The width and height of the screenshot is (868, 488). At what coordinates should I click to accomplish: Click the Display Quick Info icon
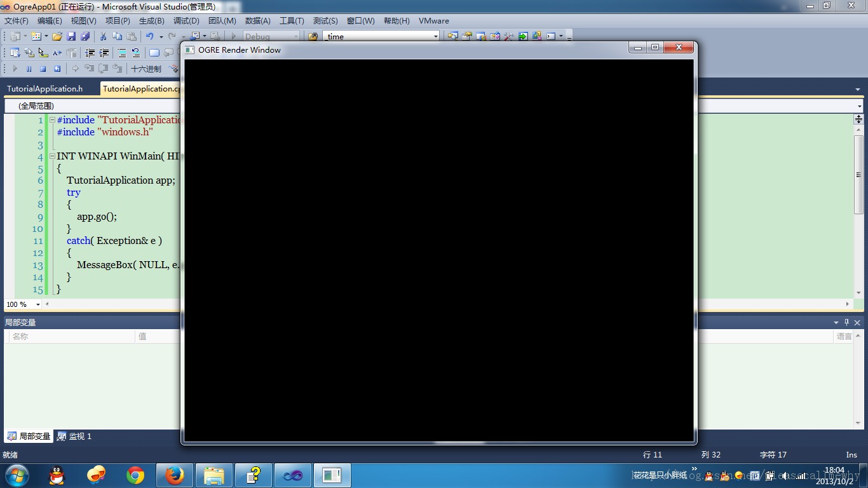coord(43,53)
